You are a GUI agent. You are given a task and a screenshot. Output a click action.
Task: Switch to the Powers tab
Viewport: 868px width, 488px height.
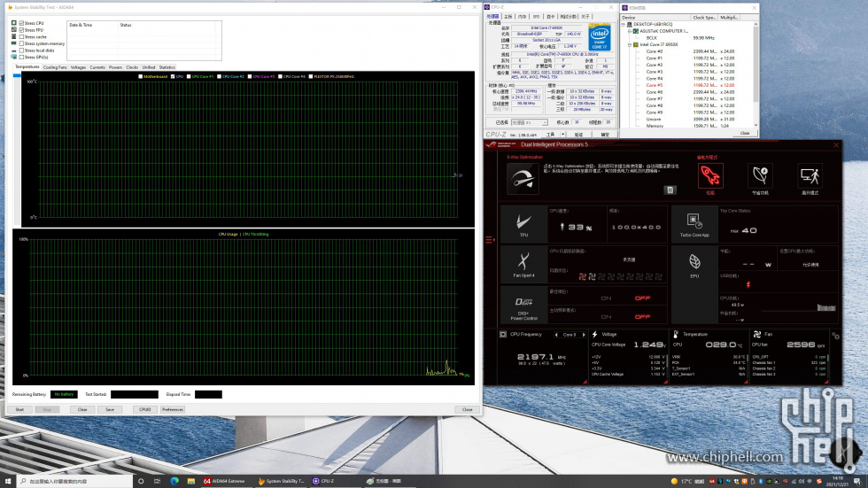[x=115, y=67]
